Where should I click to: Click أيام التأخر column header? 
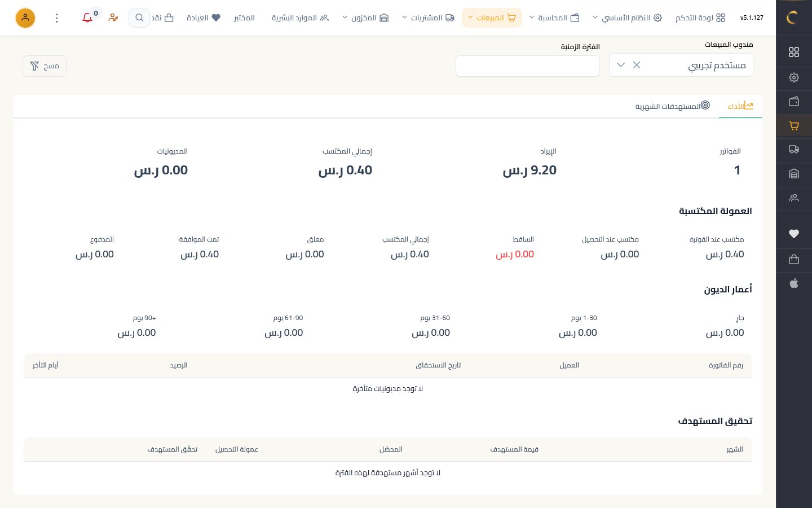[45, 365]
